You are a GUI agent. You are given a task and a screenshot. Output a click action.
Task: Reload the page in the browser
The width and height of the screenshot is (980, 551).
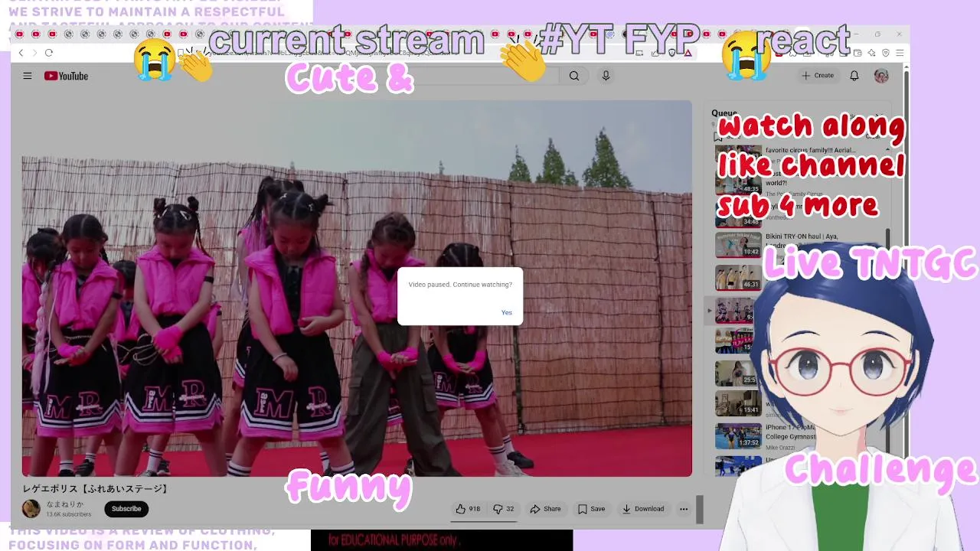[49, 53]
